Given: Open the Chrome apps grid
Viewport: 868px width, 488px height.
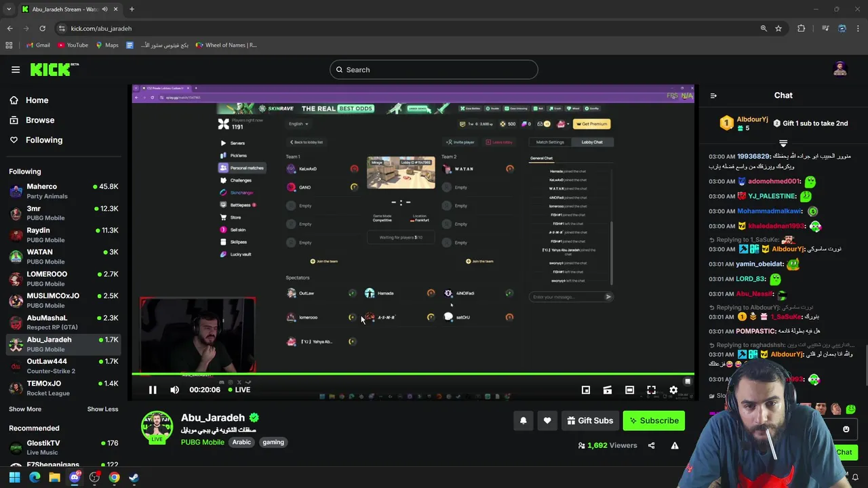Looking at the screenshot, I should 9,45.
